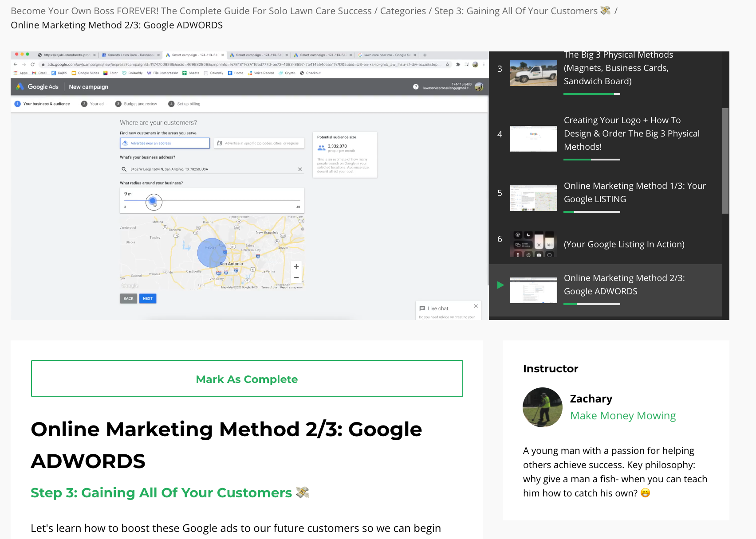This screenshot has height=539, width=756.
Task: Click the NEXT button in the video
Action: pyautogui.click(x=148, y=298)
